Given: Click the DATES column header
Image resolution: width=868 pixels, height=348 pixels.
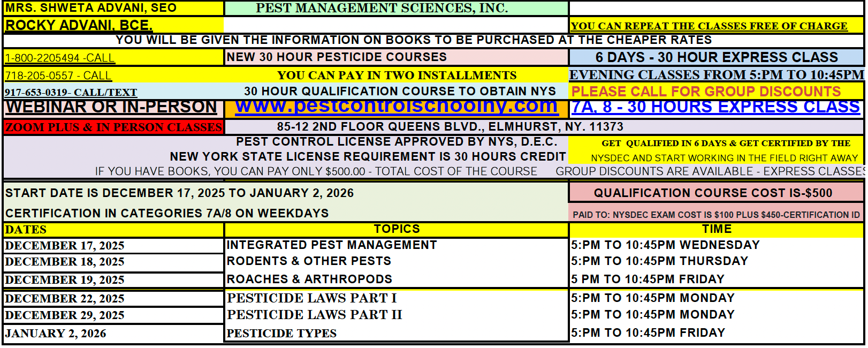Looking at the screenshot, I should point(113,230).
